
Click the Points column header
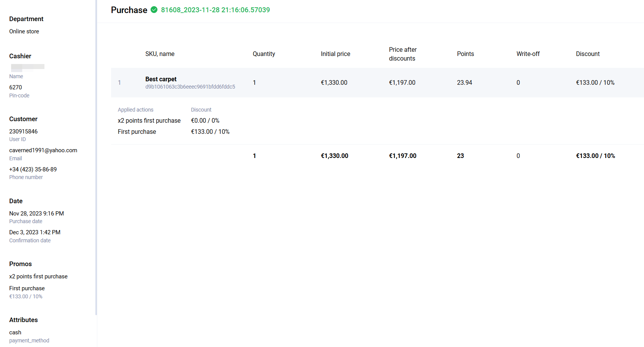pyautogui.click(x=465, y=54)
